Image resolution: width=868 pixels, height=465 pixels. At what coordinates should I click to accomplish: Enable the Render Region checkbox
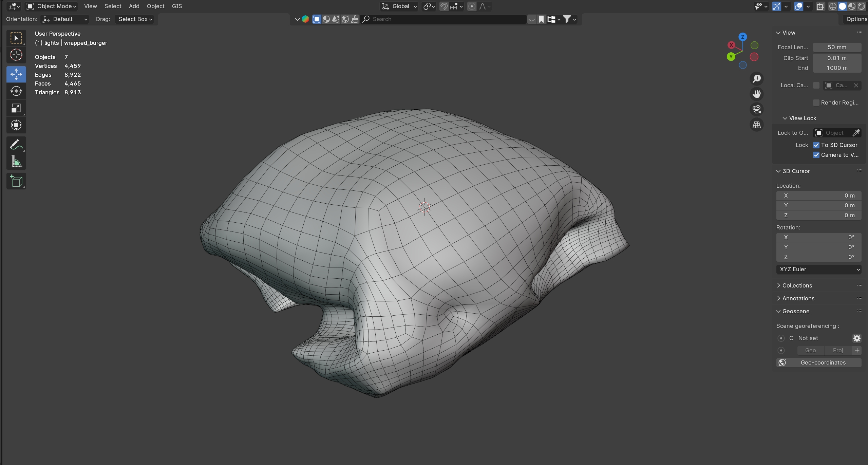pos(816,103)
